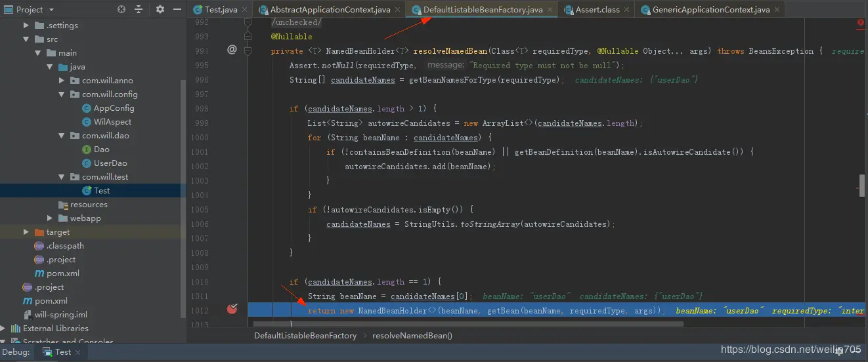Viewport: 868px width, 362px height.
Task: Collapse the main folder
Action: coord(38,53)
